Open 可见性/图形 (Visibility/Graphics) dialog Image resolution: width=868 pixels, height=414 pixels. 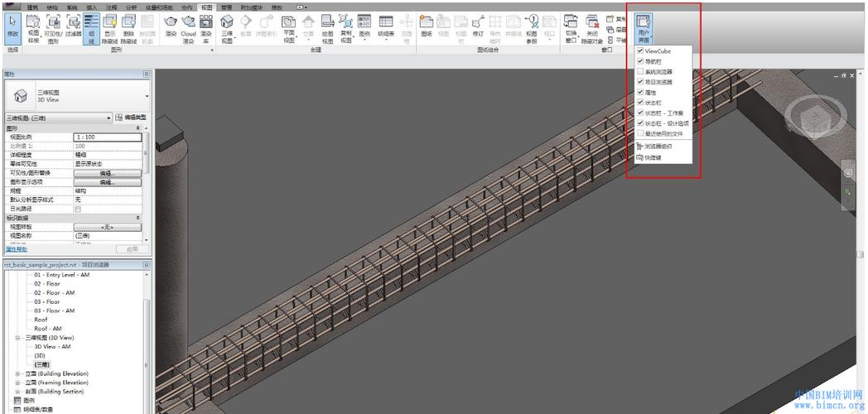[54, 29]
